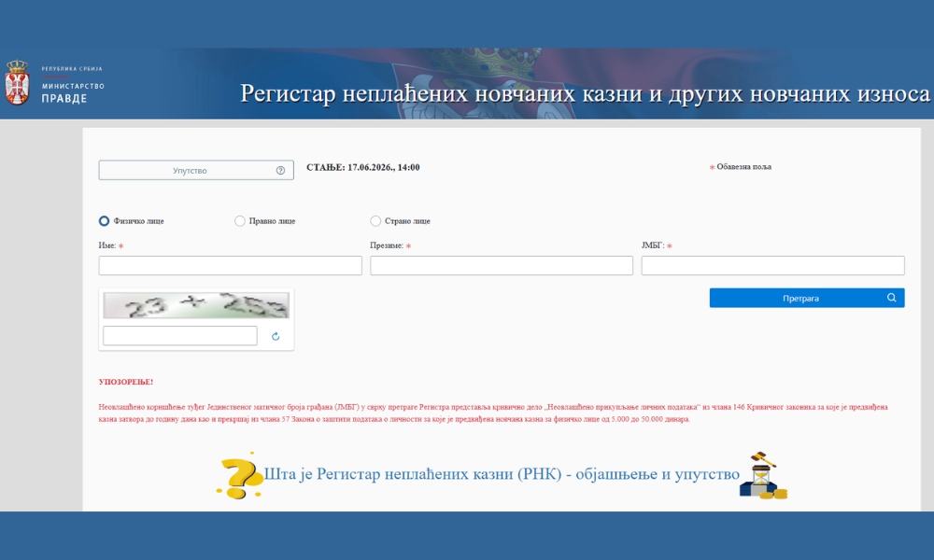Select the Правно лице radio button
This screenshot has width=934, height=560.
tap(239, 221)
